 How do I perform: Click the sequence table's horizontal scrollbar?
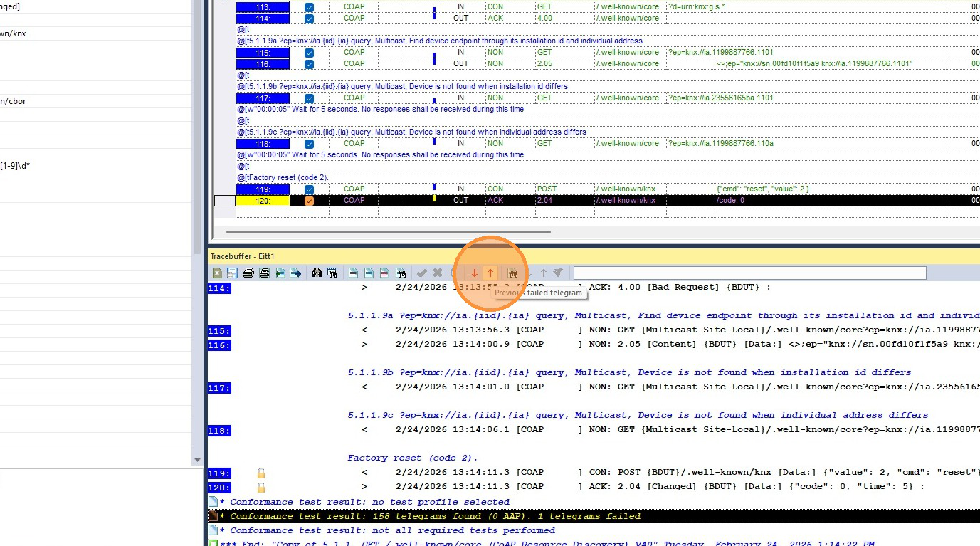388,231
